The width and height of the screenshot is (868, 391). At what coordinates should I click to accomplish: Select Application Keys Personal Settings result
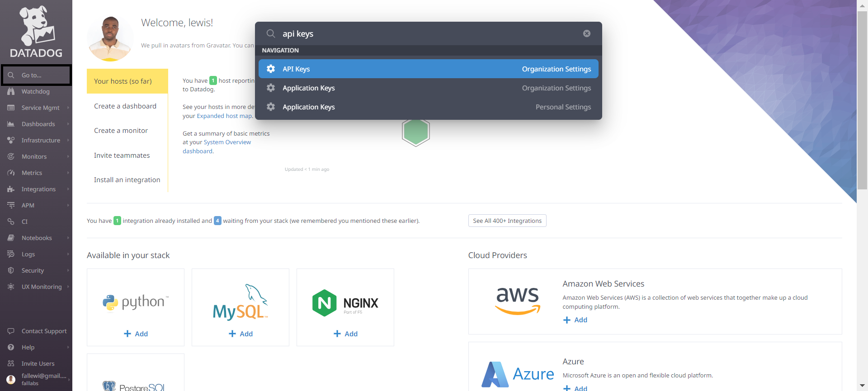point(428,107)
